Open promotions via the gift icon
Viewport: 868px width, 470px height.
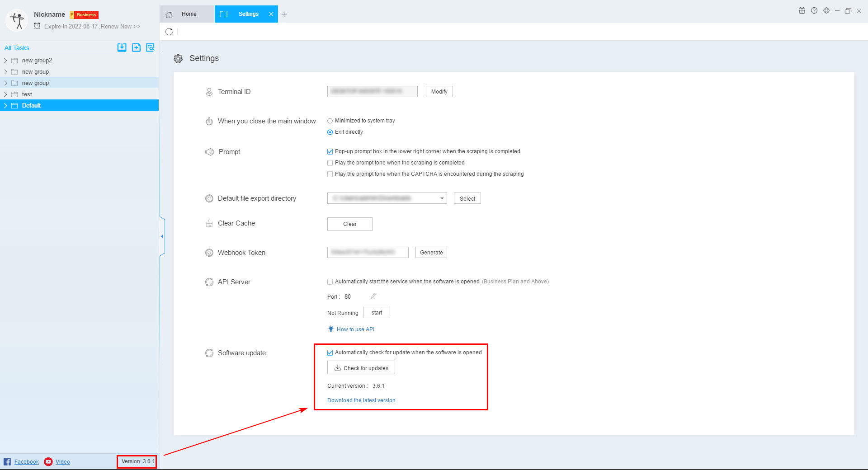coord(802,10)
